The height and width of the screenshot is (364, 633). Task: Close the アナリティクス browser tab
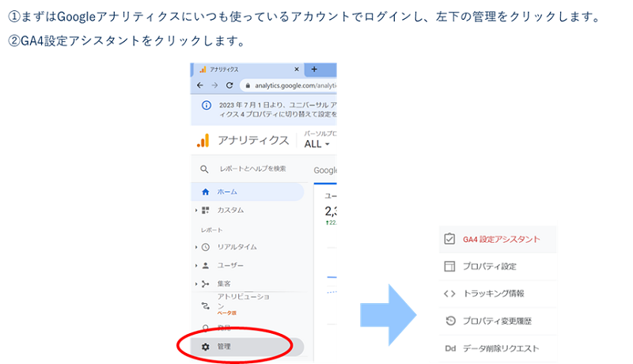pyautogui.click(x=297, y=70)
